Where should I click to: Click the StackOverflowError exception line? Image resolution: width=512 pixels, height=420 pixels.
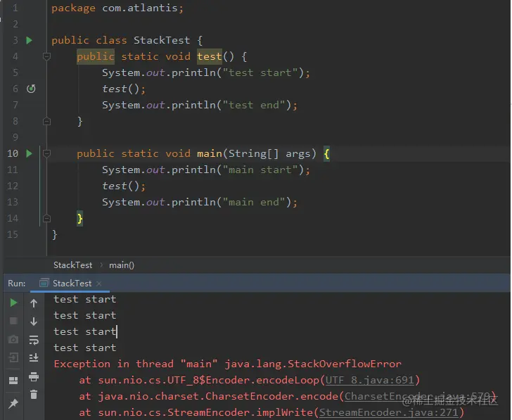coord(227,364)
